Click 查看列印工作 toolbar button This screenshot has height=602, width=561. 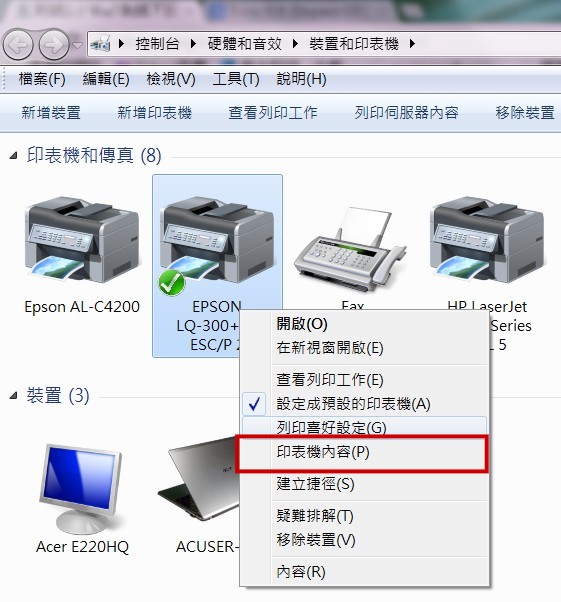[273, 113]
